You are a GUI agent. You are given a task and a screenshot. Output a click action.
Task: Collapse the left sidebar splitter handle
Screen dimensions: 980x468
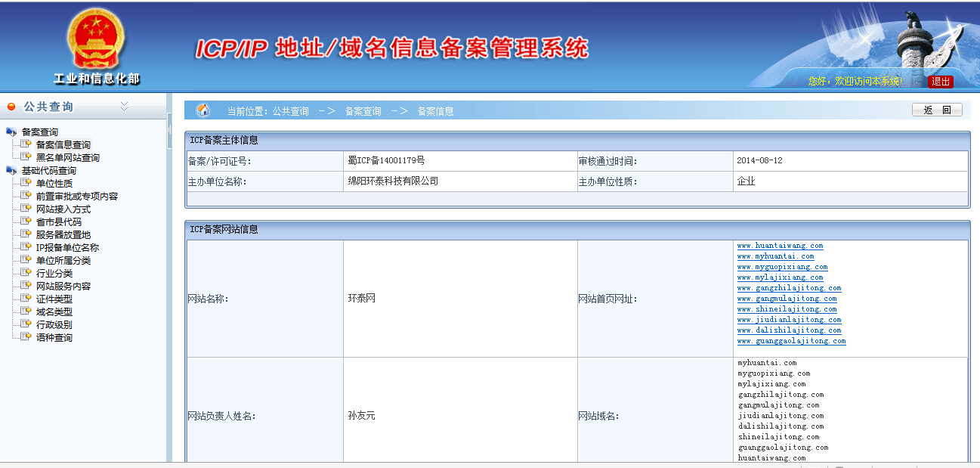coord(169,129)
